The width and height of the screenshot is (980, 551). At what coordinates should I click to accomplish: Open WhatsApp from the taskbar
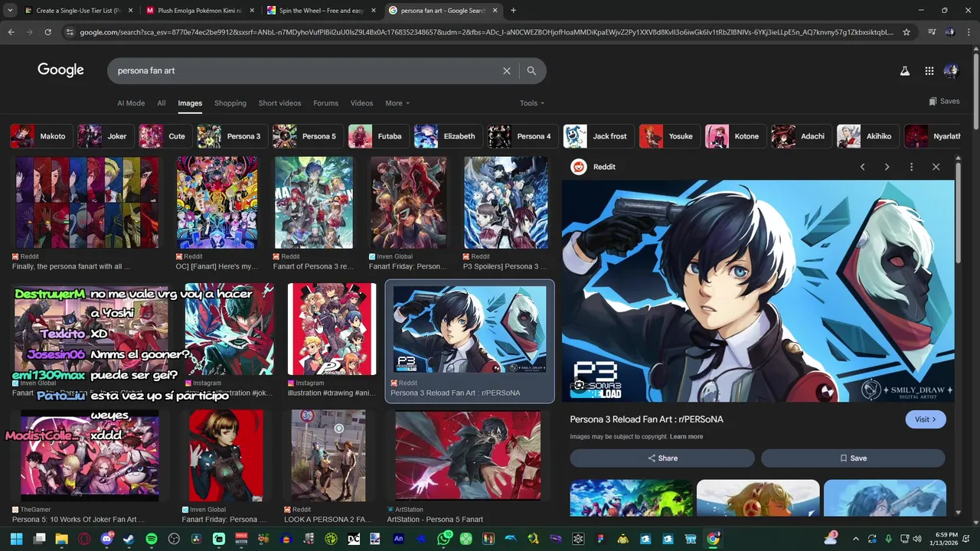(x=443, y=539)
